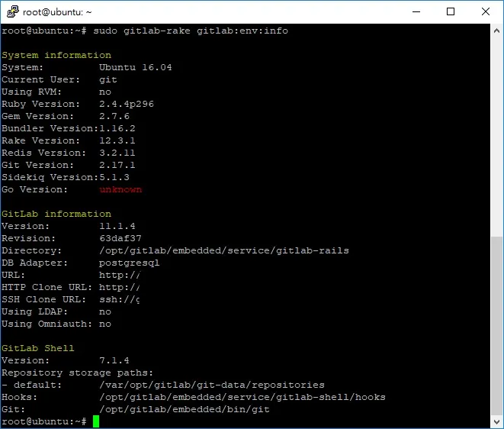
Task: Click the Sidekiq version '5.1.3'
Action: click(114, 177)
